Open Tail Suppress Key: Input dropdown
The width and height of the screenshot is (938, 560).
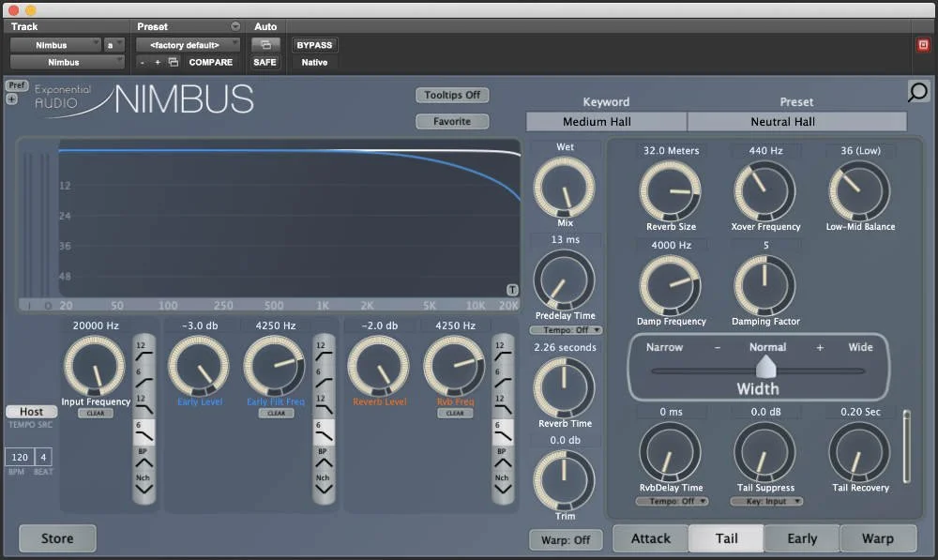(766, 501)
